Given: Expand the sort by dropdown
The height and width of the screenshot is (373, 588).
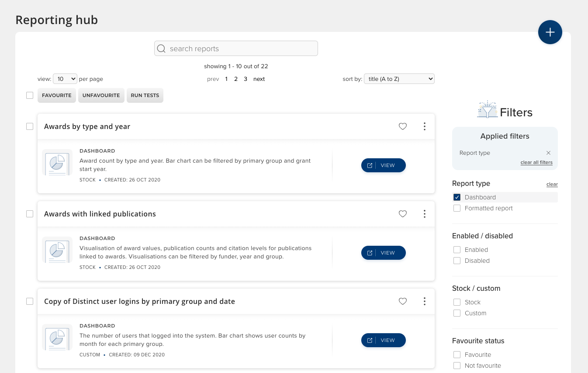Looking at the screenshot, I should coord(399,79).
